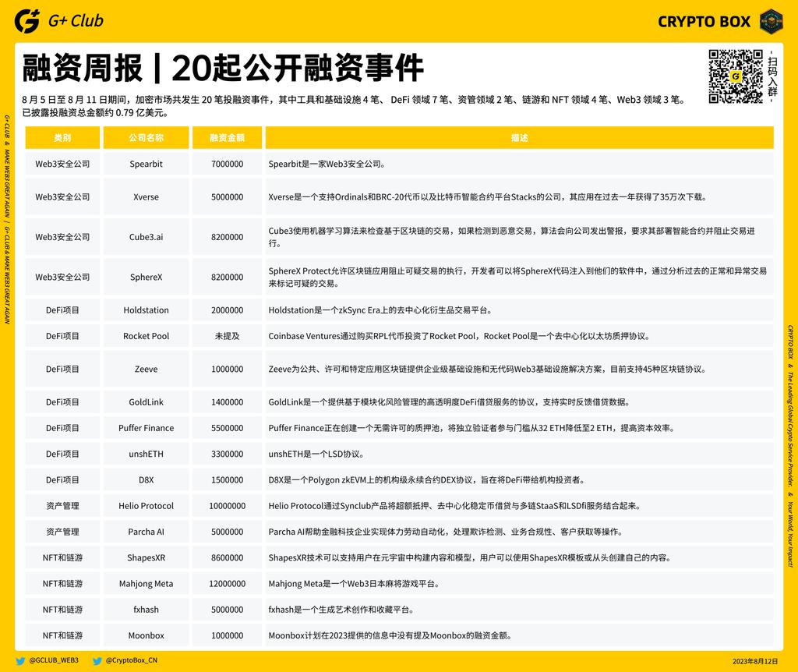
Task: Click the 8600000 amount for ShapesXR
Action: point(227,558)
